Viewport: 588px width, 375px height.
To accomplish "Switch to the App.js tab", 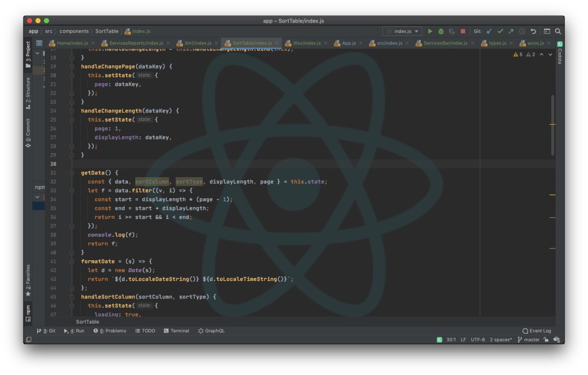I will [x=345, y=43].
